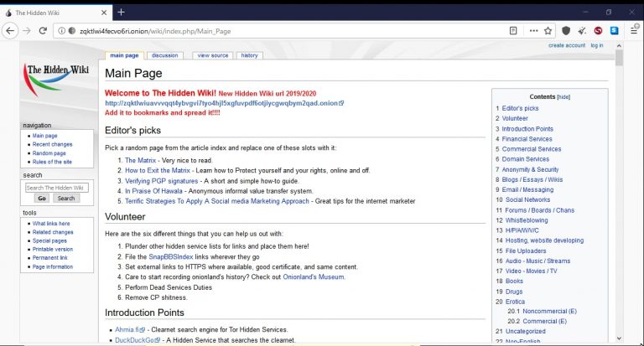The width and height of the screenshot is (644, 346).
Task: Bookmark this page with the star icon
Action: click(548, 31)
